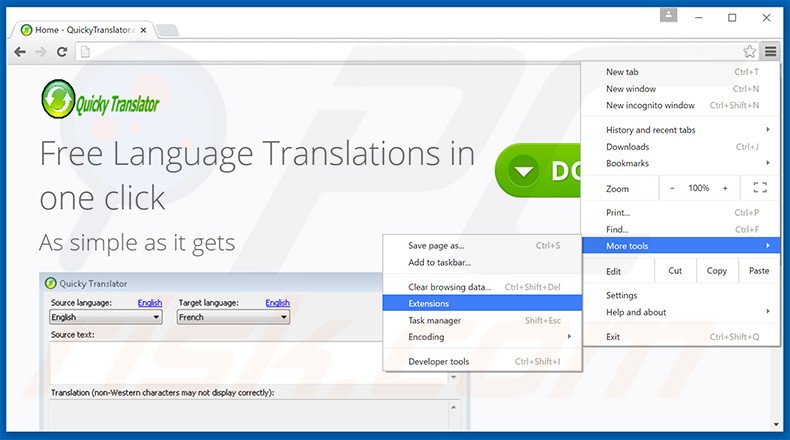790x440 pixels.
Task: Click the Quicky Translator logo
Action: (100, 99)
